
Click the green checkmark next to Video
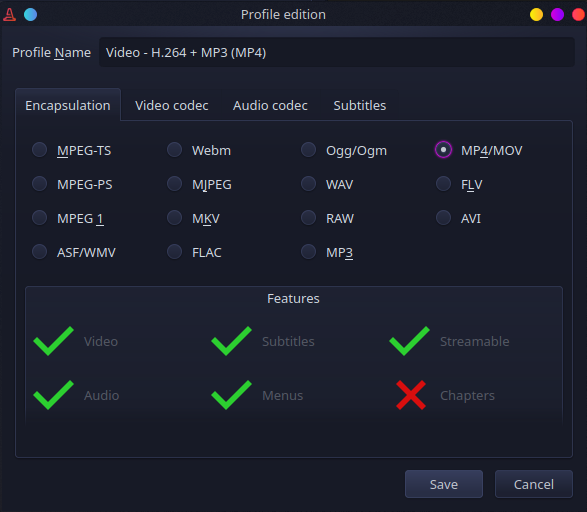54,341
